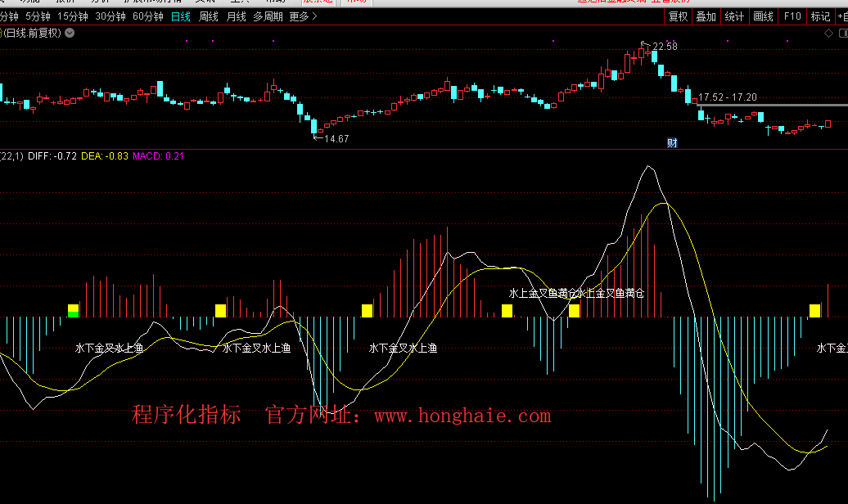Activate the 画线 drawing tool
Viewport: 848px width, 504px height.
click(x=763, y=16)
